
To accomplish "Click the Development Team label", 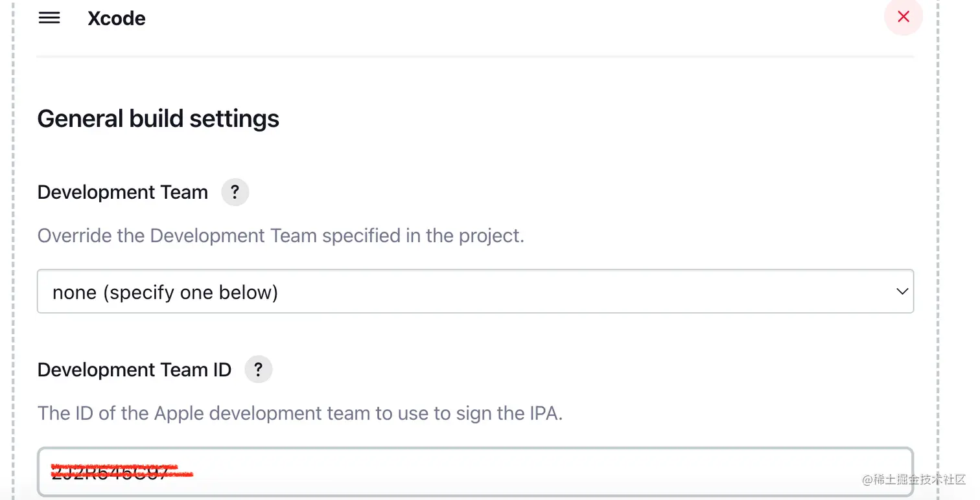I will click(122, 192).
